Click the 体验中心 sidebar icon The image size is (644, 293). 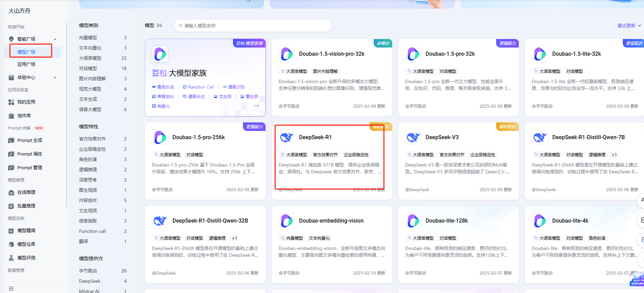pos(11,78)
